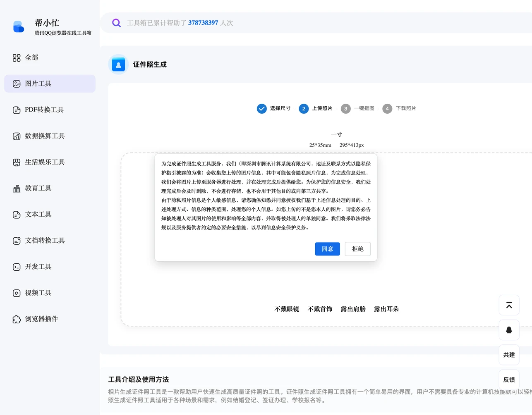Viewport: 532px width, 415px height.
Task: Click the 浏览器插件 puzzle icon
Action: pos(17,319)
